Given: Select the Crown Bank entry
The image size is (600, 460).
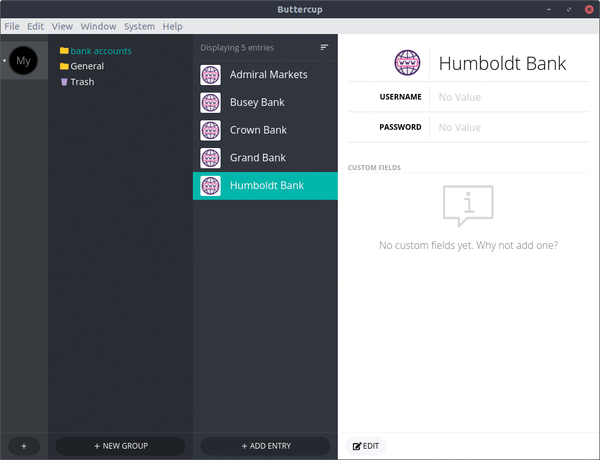Looking at the screenshot, I should pyautogui.click(x=265, y=130).
